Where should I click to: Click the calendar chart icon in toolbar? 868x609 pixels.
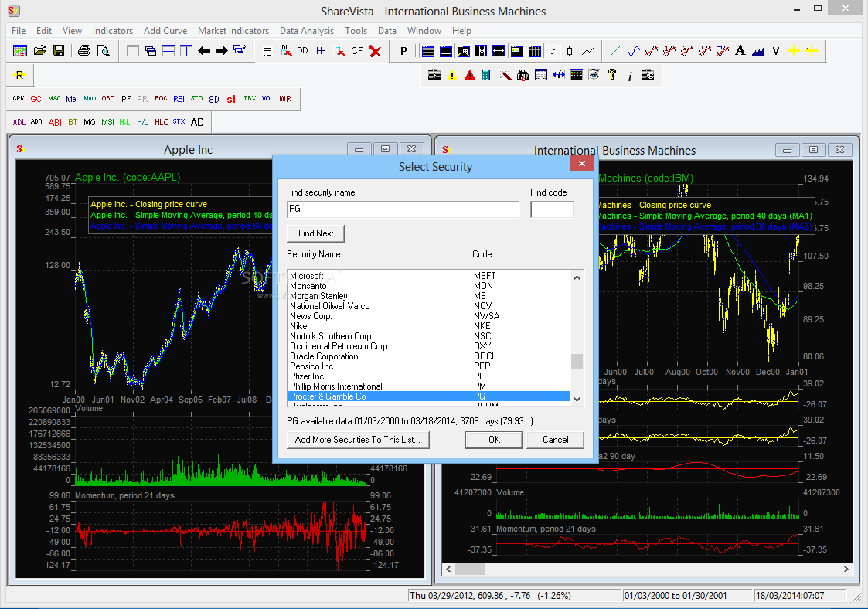tap(20, 51)
